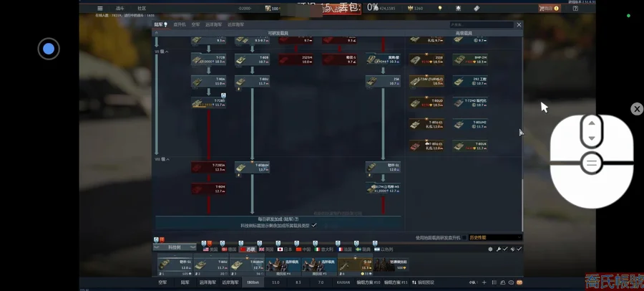
Task: Click the gear icon above the crew slots
Action: pyautogui.click(x=490, y=249)
